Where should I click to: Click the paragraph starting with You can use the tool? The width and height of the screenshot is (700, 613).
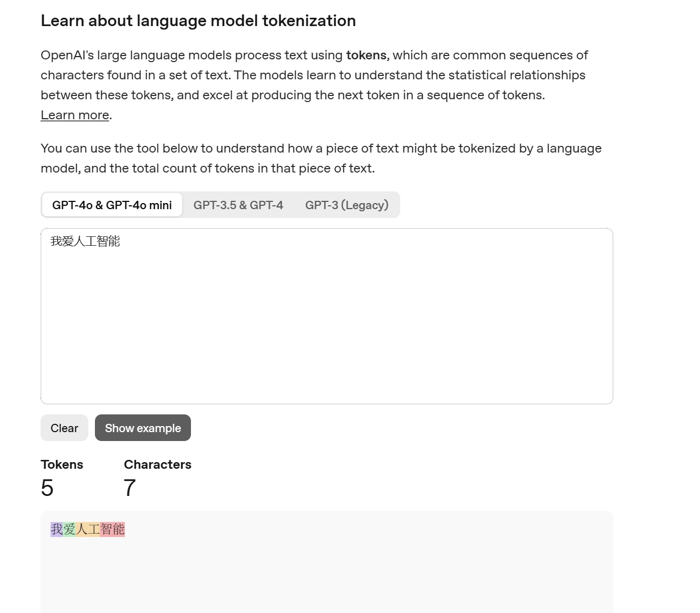(321, 159)
